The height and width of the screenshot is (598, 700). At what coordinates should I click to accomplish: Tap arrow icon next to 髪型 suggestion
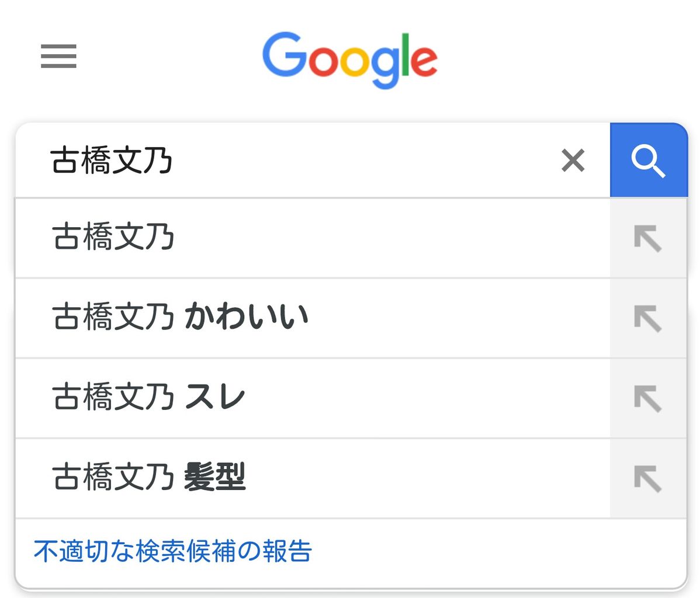point(647,479)
